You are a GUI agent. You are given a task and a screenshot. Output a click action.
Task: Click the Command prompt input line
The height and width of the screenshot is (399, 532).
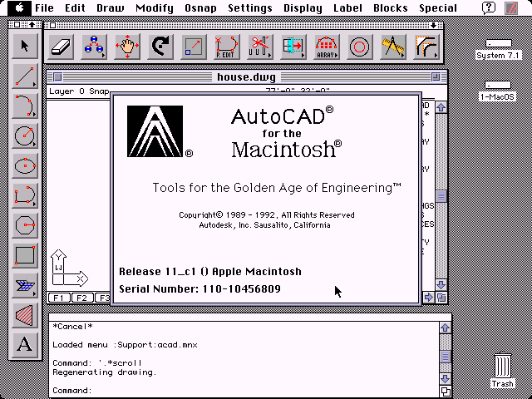[x=244, y=391]
